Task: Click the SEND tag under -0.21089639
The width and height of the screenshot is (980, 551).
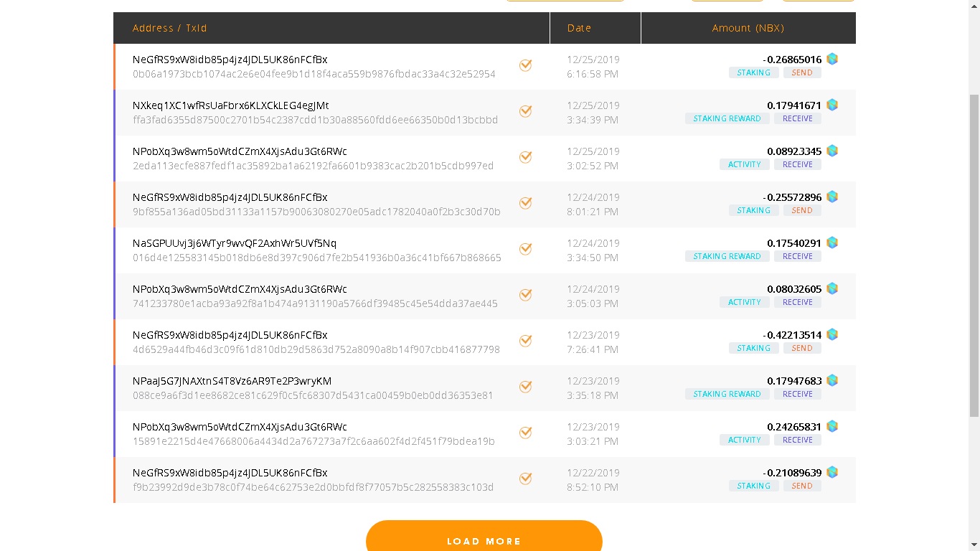Action: pyautogui.click(x=802, y=486)
